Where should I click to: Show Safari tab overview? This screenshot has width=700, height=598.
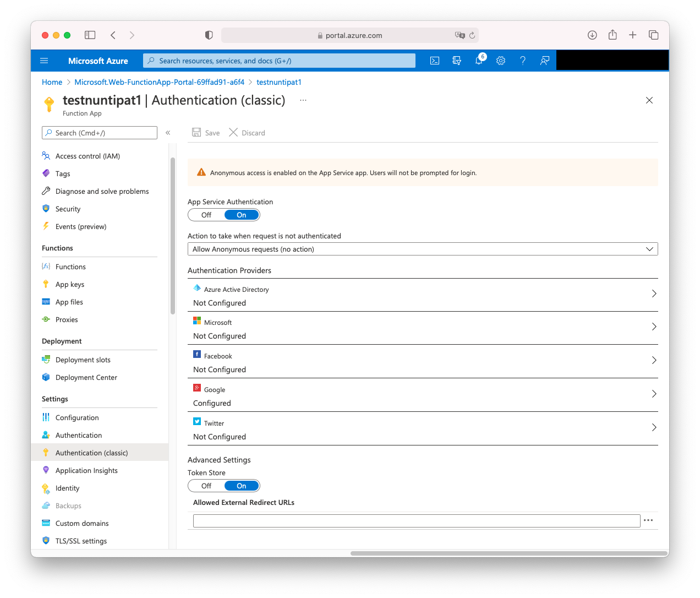[x=654, y=35]
